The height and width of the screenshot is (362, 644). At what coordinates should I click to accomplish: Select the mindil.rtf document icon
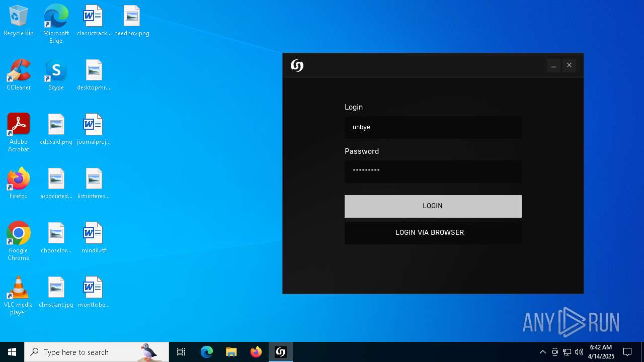[94, 238]
